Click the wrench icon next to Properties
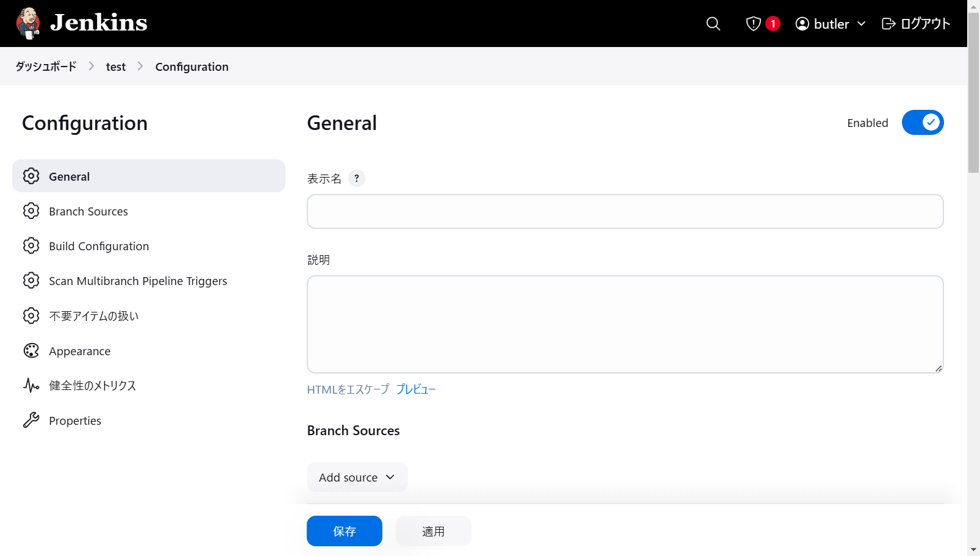The width and height of the screenshot is (980, 556). [x=31, y=420]
